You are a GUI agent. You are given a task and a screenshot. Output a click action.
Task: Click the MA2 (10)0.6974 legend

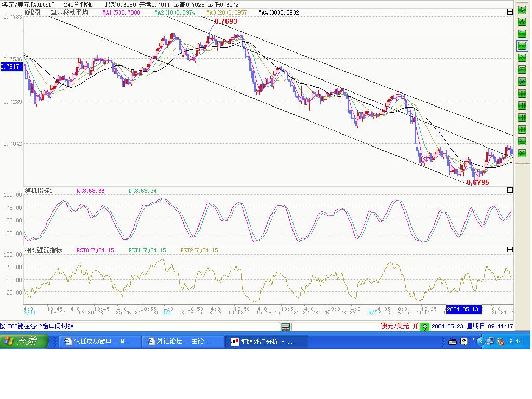coord(175,12)
